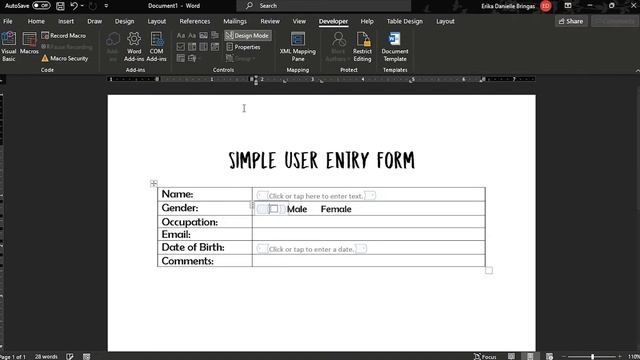Click the zoom slider handle
Image resolution: width=640 pixels, height=360 pixels.
592,356
